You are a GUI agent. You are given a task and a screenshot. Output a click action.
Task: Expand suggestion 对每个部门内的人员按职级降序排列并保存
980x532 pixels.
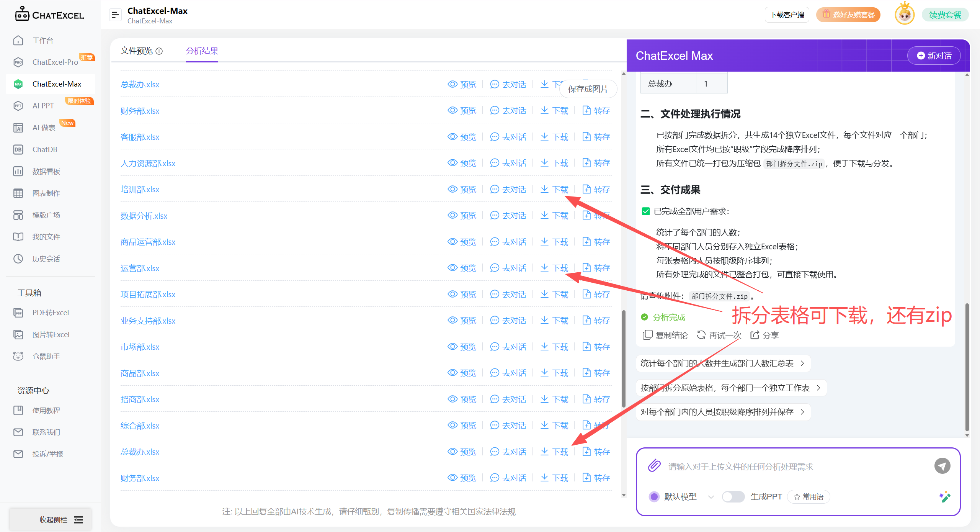click(723, 412)
